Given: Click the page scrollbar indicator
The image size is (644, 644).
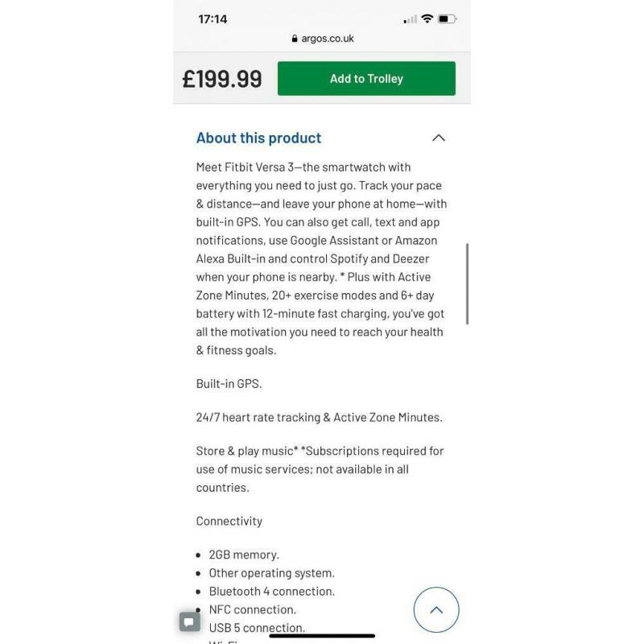Looking at the screenshot, I should tap(468, 284).
